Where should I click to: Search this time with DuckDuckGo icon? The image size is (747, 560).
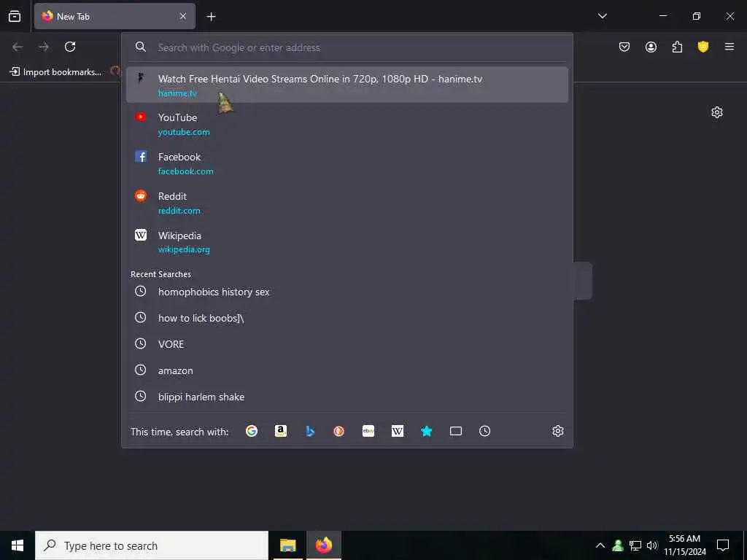(x=338, y=431)
